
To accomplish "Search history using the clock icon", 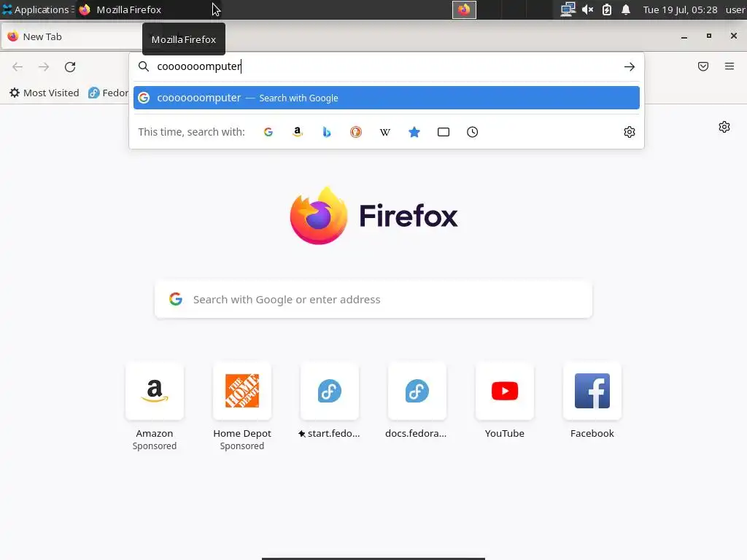I will [x=472, y=132].
